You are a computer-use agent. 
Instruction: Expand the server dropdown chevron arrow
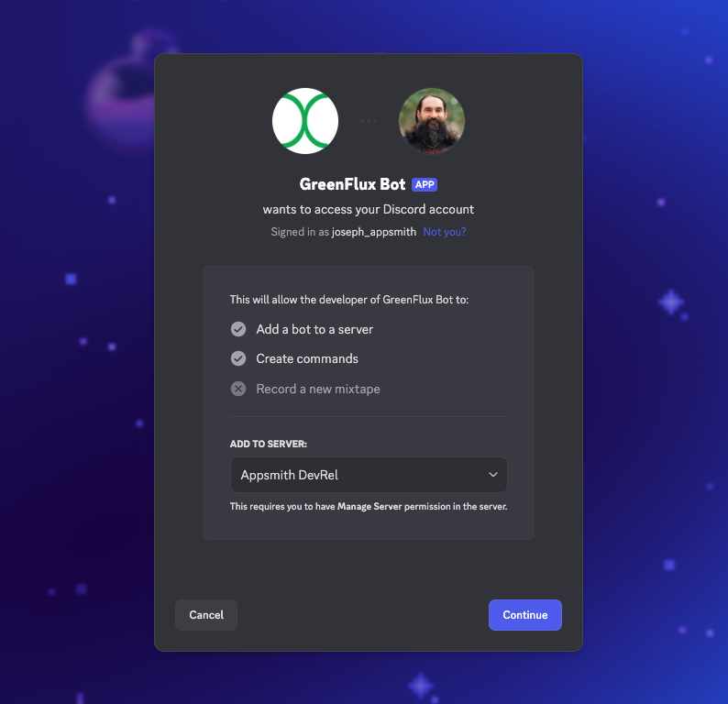(493, 475)
